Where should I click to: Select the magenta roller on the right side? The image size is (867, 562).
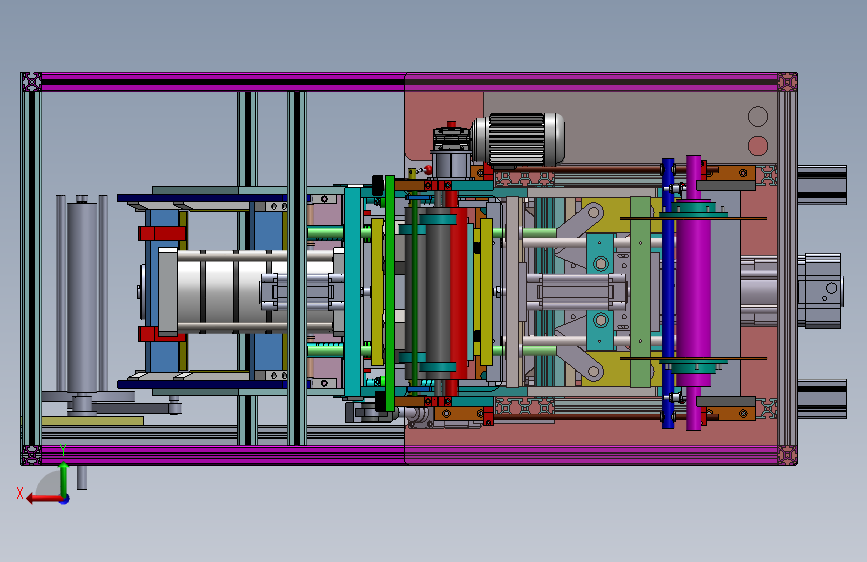tap(693, 293)
